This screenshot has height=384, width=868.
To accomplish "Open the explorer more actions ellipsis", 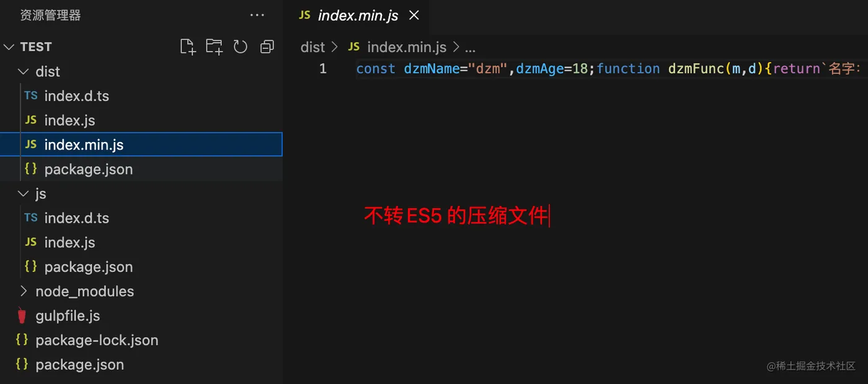I will [x=257, y=15].
